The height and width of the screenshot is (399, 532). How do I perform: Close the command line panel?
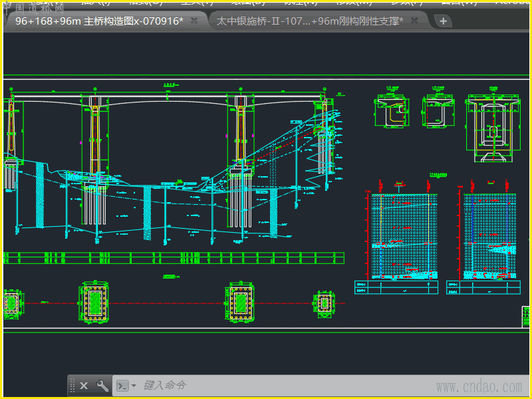(84, 385)
